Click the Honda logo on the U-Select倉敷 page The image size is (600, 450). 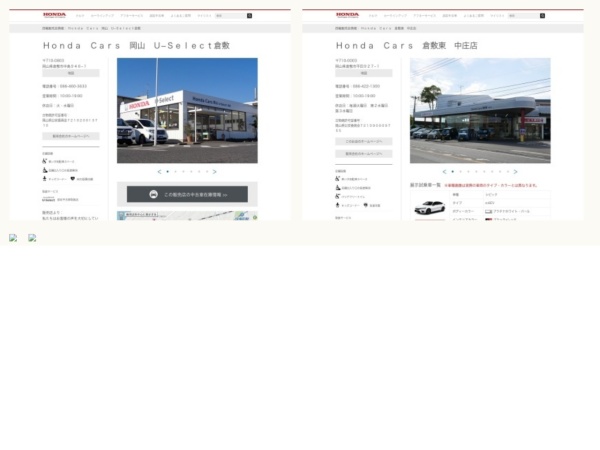[54, 15]
